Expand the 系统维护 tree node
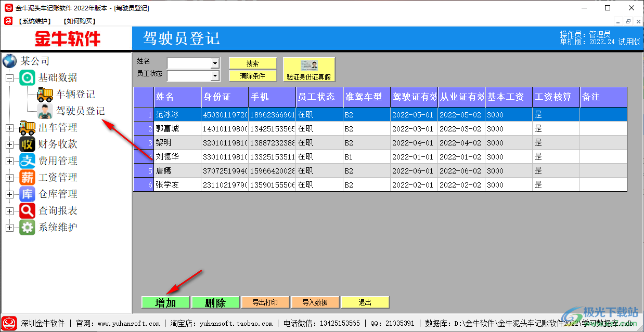This screenshot has width=644, height=332. pyautogui.click(x=9, y=228)
